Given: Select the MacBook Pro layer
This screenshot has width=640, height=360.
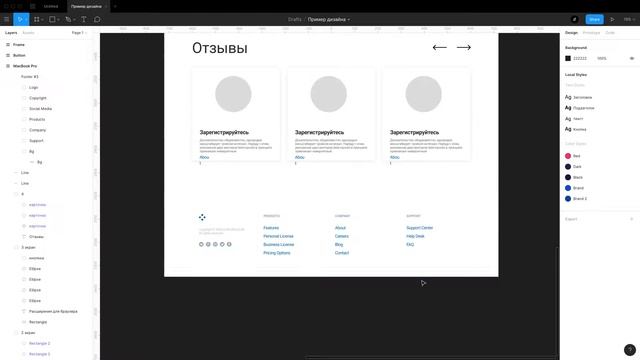Looking at the screenshot, I should pyautogui.click(x=25, y=66).
